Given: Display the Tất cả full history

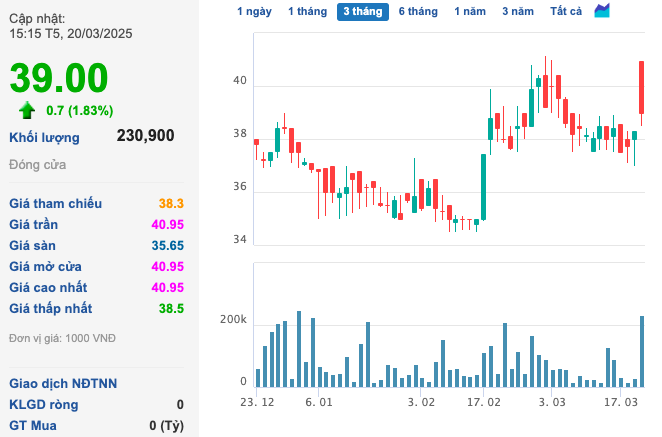Looking at the screenshot, I should (x=566, y=12).
